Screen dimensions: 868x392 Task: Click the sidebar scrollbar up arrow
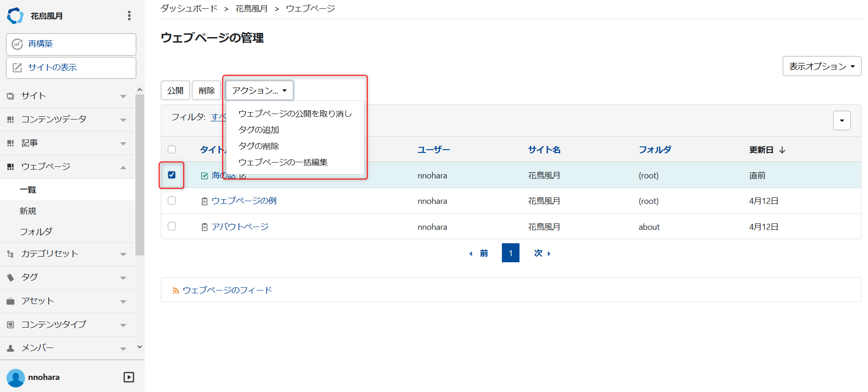[x=139, y=90]
